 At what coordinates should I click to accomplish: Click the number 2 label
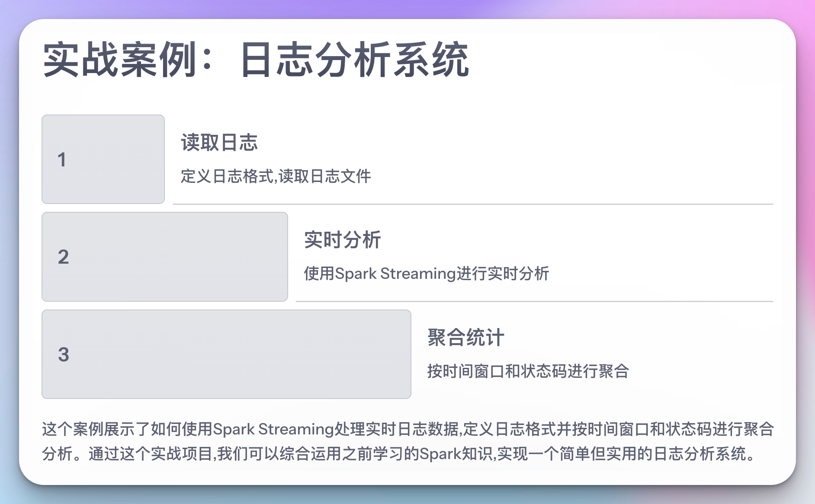click(x=63, y=257)
